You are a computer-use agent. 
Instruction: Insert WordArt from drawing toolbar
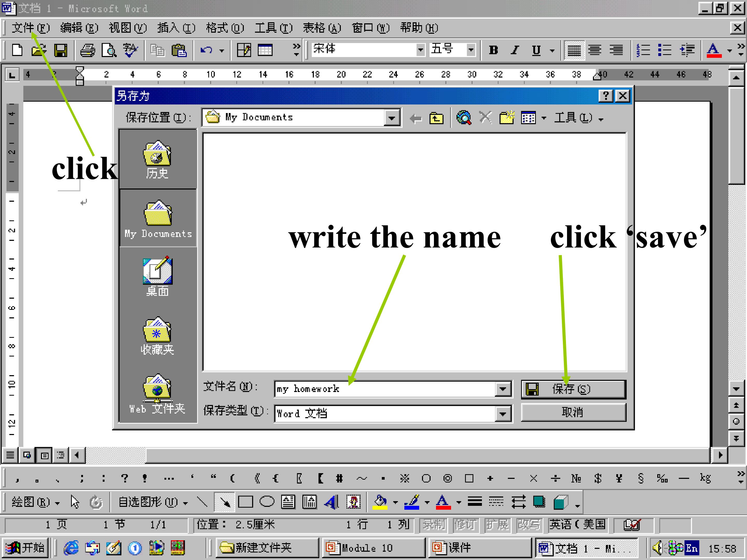tap(331, 502)
